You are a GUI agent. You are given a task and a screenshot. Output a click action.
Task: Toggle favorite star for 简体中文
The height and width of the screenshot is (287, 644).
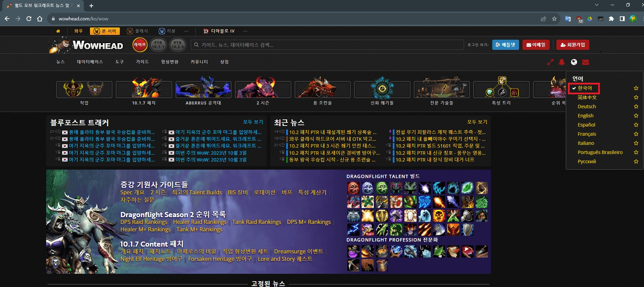636,97
